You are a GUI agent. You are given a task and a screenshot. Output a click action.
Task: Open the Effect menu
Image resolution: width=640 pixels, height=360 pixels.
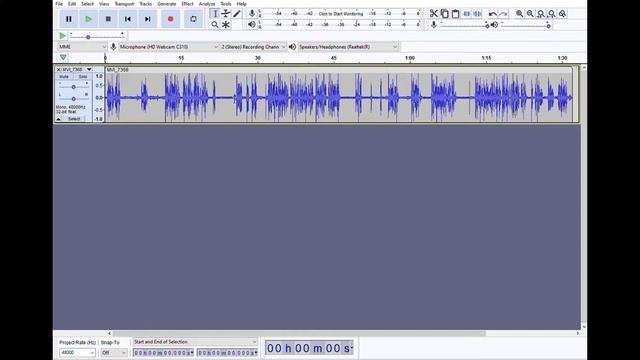[187, 4]
